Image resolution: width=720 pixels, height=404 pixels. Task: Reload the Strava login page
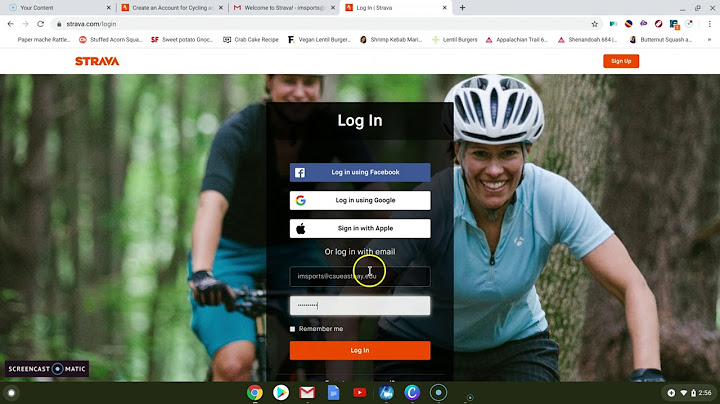point(41,24)
